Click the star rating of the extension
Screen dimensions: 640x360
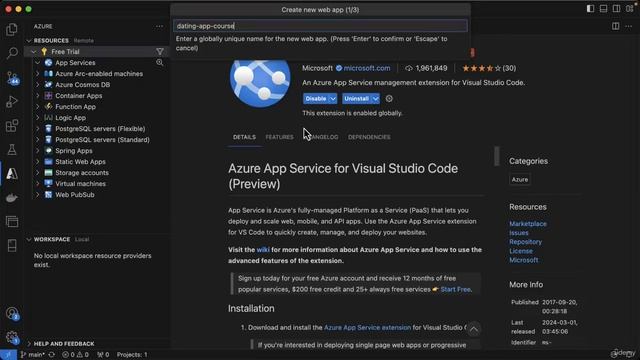click(481, 69)
